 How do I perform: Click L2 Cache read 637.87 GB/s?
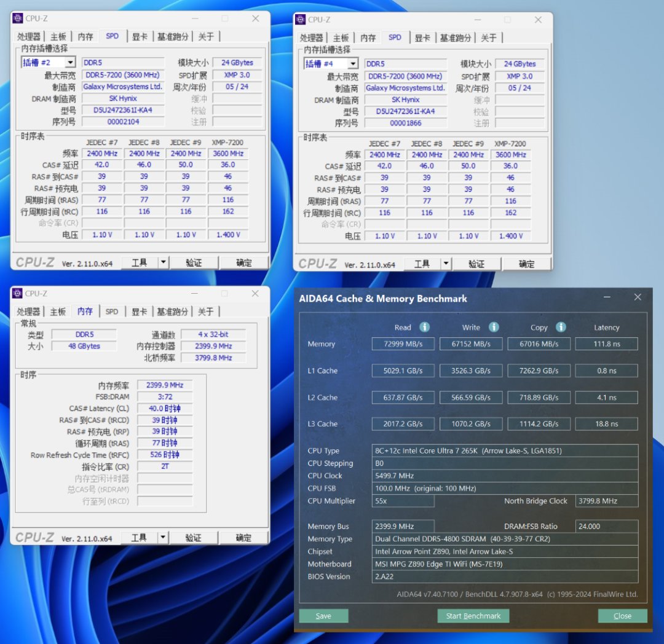point(403,398)
